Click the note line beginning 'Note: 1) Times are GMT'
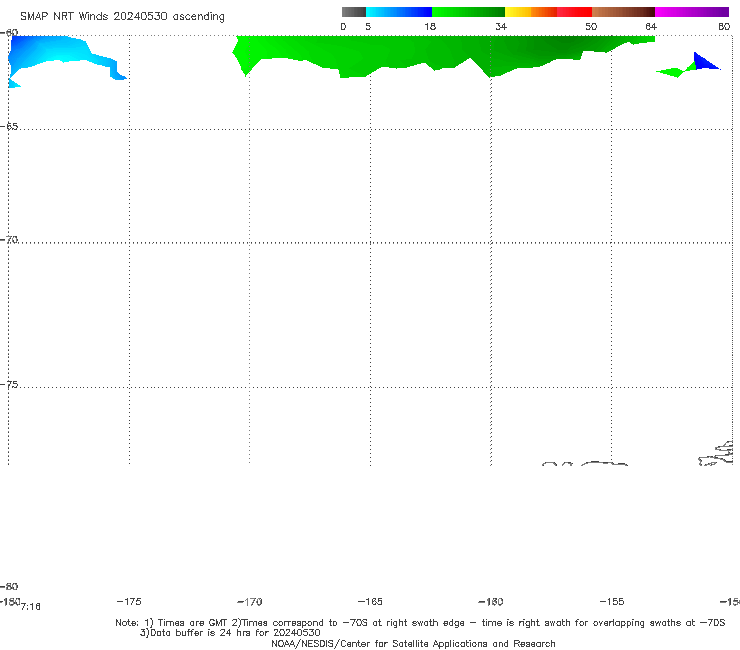 [420, 623]
